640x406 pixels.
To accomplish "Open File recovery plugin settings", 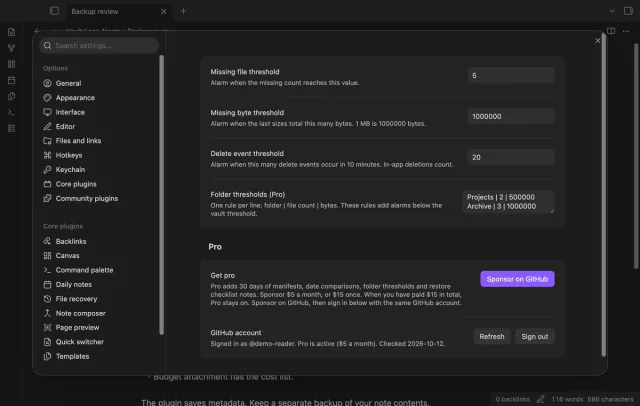I will point(70,299).
